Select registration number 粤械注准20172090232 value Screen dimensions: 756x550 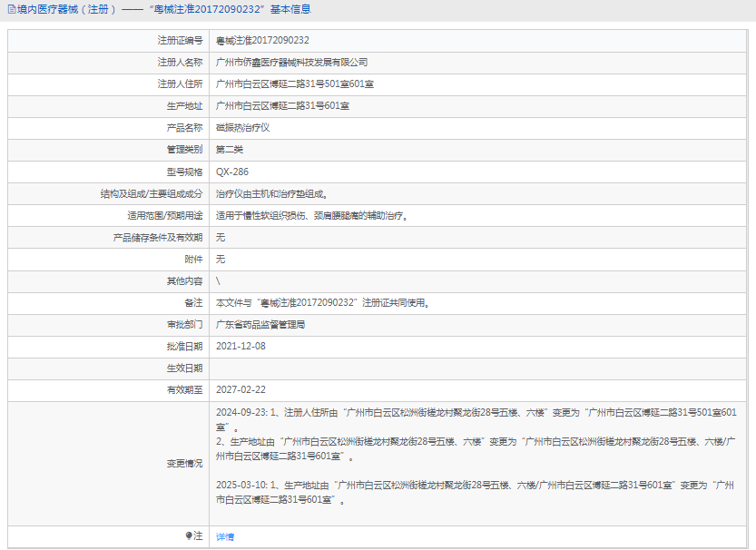tap(262, 41)
